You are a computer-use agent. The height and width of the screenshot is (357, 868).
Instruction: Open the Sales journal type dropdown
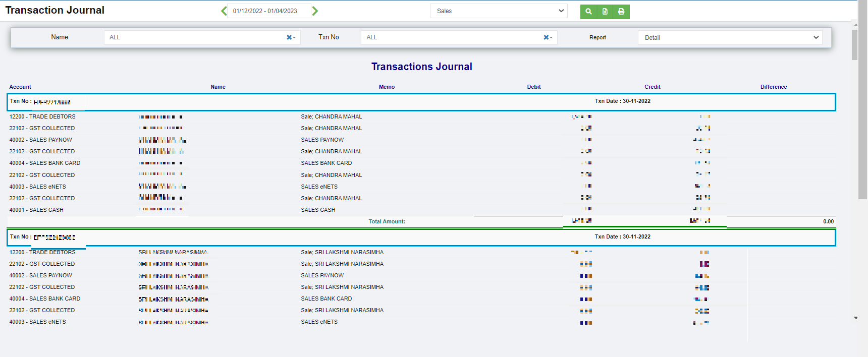499,11
